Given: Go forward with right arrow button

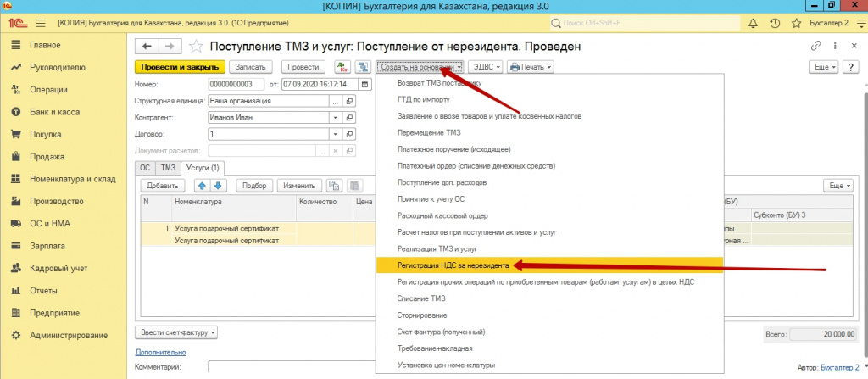Looking at the screenshot, I should 170,46.
